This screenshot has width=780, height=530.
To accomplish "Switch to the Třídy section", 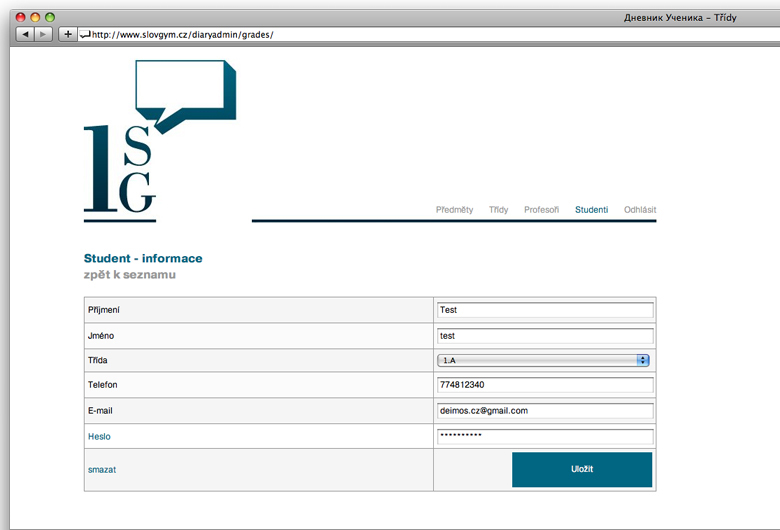I will click(x=498, y=210).
